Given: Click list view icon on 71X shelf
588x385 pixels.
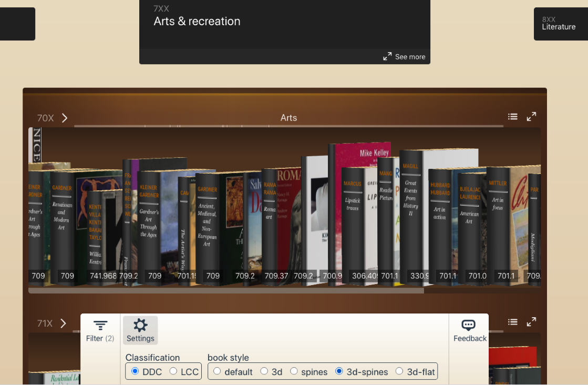Looking at the screenshot, I should click(x=513, y=322).
